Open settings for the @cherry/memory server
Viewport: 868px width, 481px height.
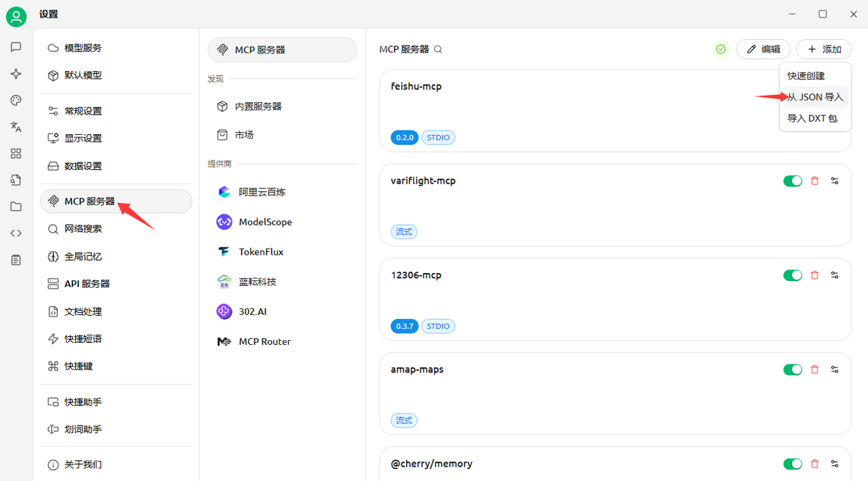[835, 464]
